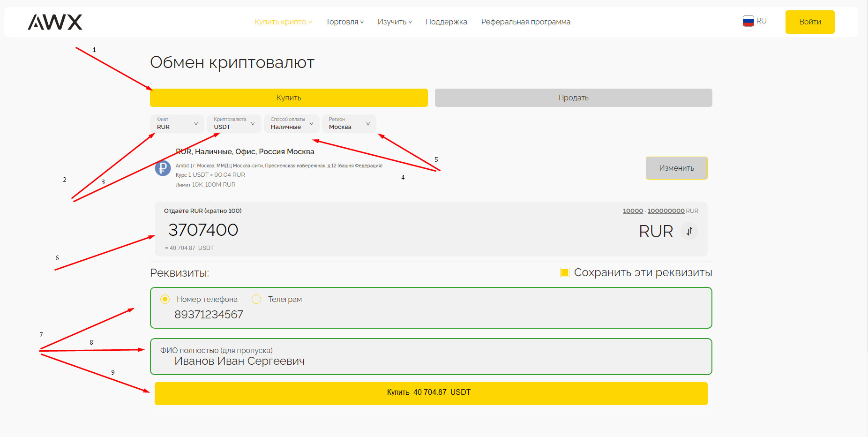Image resolution: width=868 pixels, height=437 pixels.
Task: Click the AWX logo
Action: [x=55, y=22]
